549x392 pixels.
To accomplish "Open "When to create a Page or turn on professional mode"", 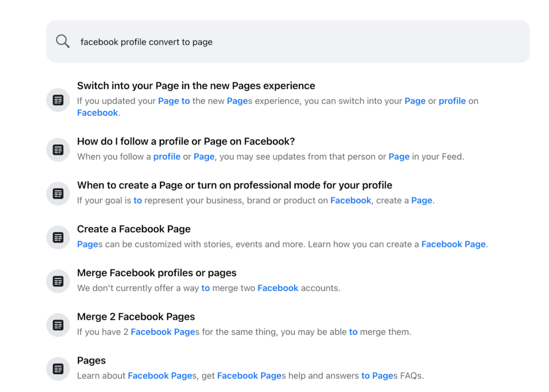I will (235, 185).
